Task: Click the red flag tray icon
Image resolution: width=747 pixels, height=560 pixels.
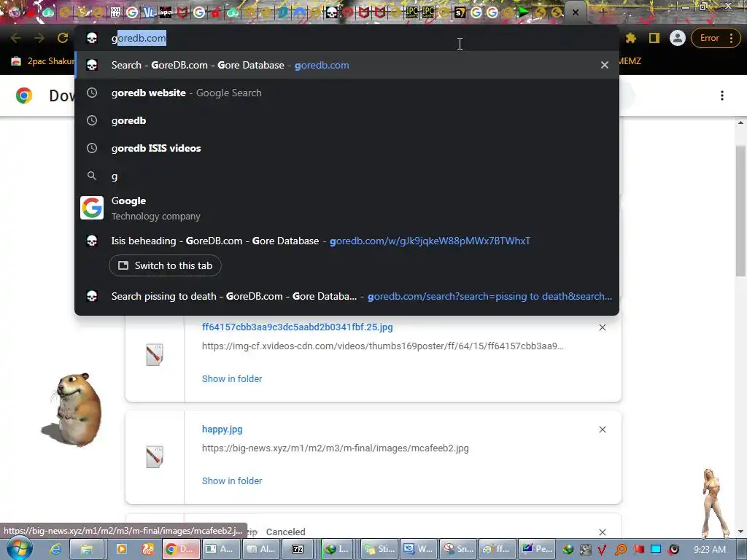Action: tap(638, 550)
